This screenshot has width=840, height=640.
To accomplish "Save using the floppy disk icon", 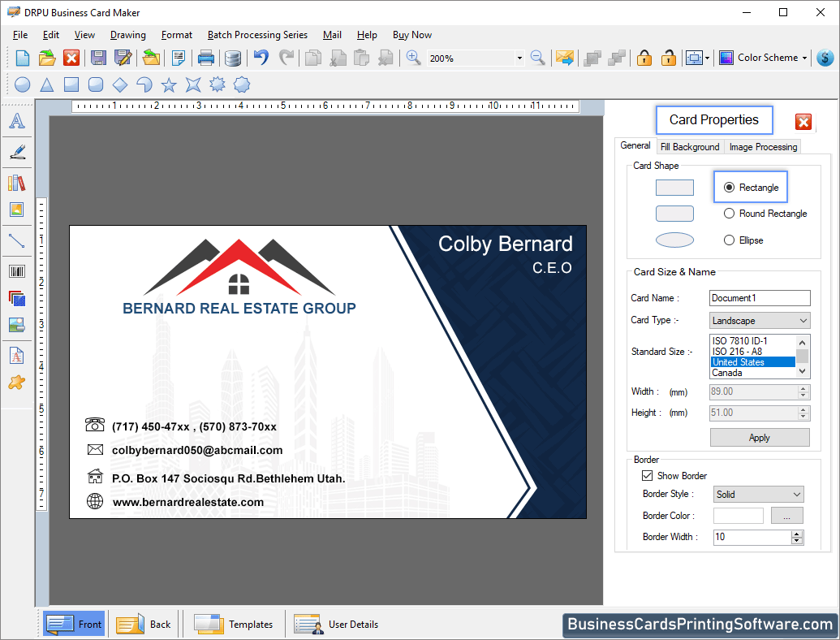I will tap(98, 58).
